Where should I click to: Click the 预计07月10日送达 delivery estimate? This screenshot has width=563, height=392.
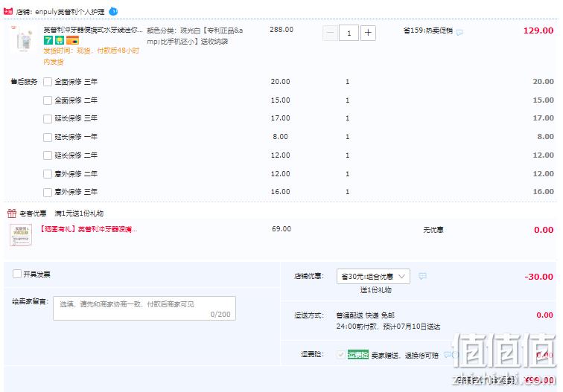coord(412,327)
